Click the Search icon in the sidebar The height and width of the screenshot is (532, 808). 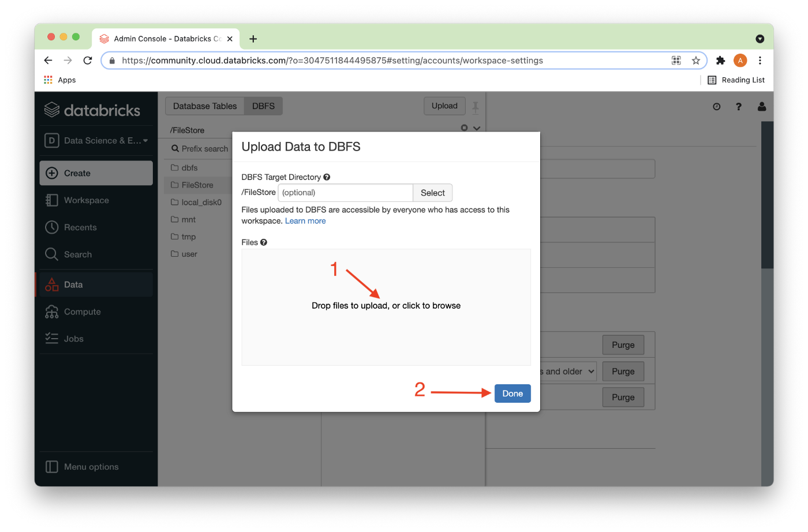click(x=51, y=254)
